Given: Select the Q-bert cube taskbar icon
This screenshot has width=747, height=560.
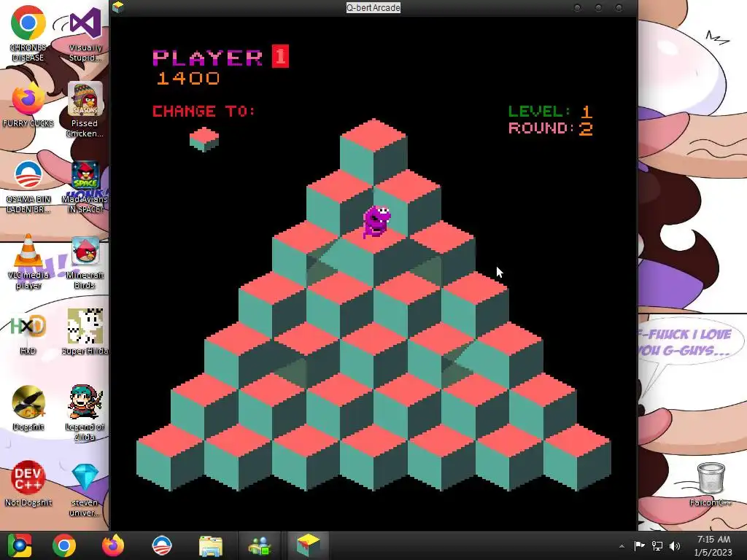Looking at the screenshot, I should pos(308,545).
